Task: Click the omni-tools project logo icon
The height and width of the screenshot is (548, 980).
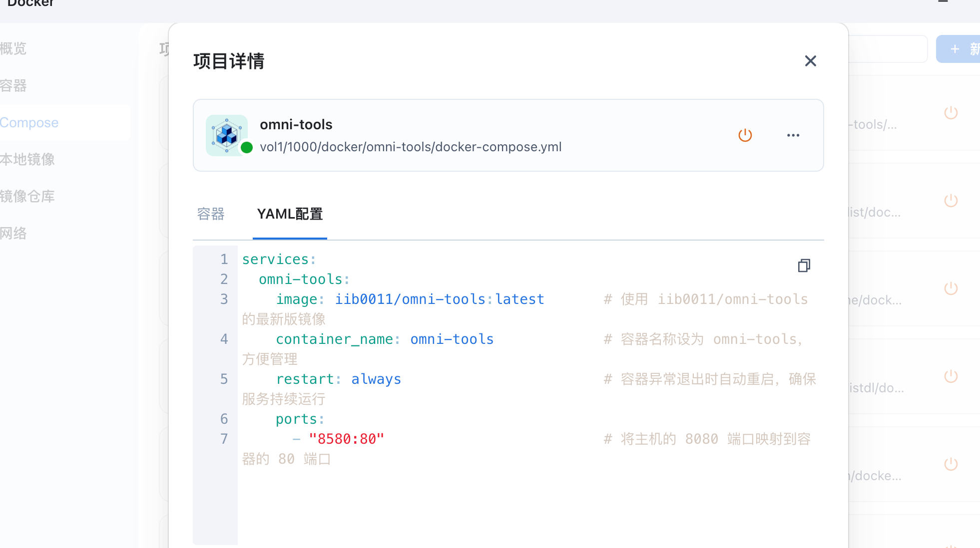Action: [x=227, y=135]
